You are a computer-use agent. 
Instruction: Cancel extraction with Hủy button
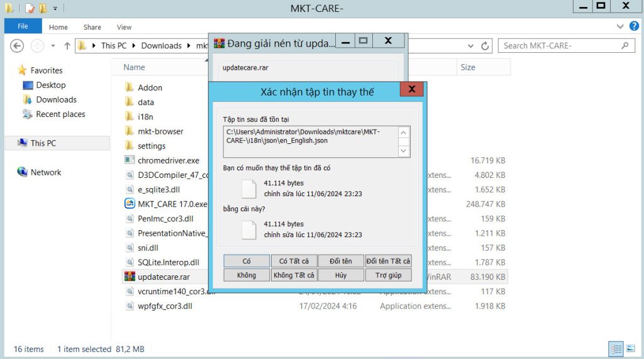pos(341,275)
